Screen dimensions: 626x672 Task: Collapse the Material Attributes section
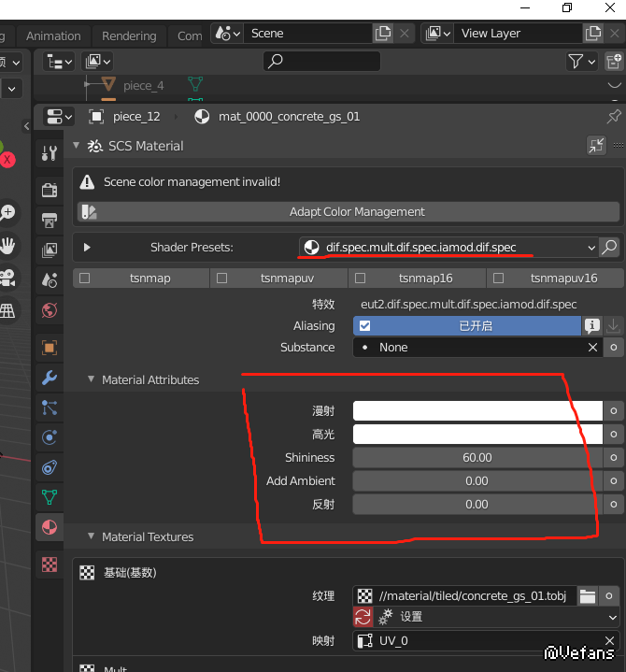point(92,380)
